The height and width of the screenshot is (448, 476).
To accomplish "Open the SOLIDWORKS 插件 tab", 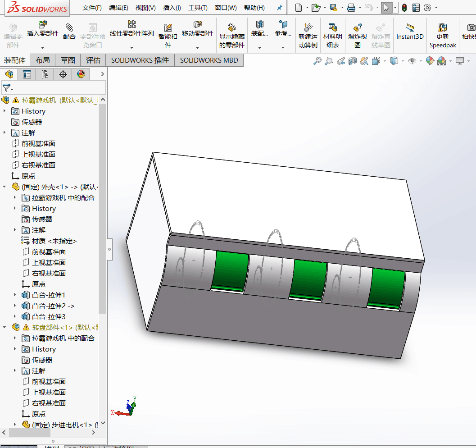I will (x=140, y=60).
